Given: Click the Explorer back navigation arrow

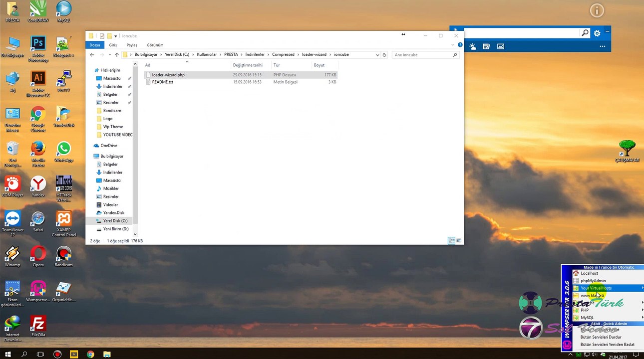Looking at the screenshot, I should (x=92, y=55).
